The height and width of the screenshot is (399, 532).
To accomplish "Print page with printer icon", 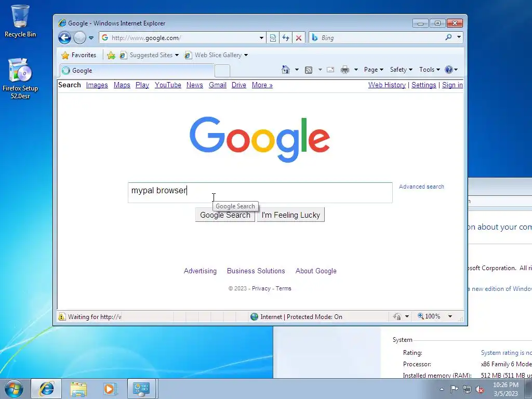I will [345, 70].
